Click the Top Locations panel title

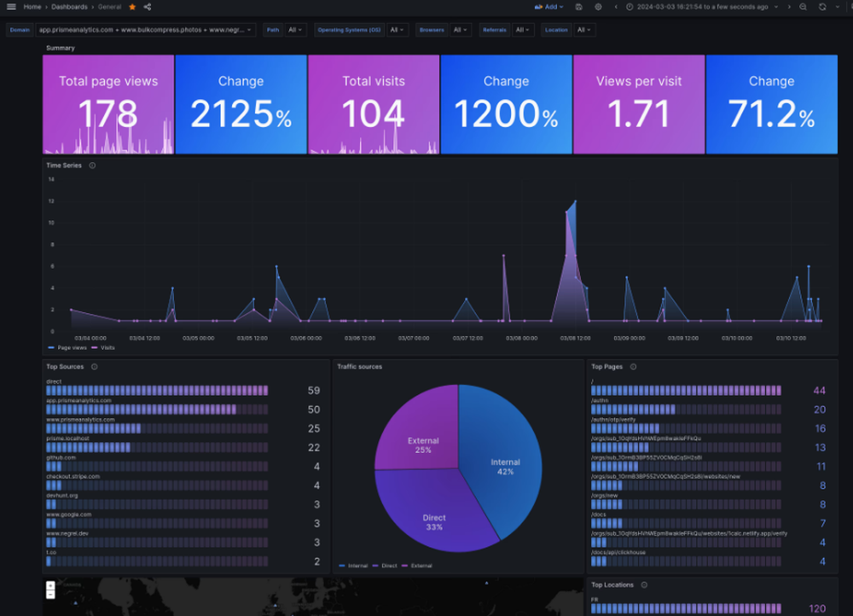click(612, 585)
